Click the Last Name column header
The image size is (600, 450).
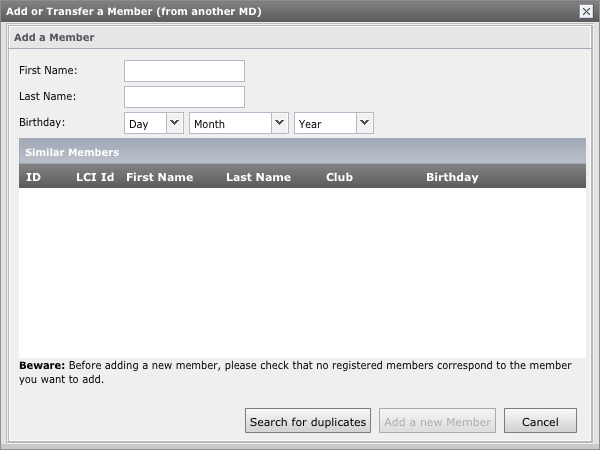[258, 177]
